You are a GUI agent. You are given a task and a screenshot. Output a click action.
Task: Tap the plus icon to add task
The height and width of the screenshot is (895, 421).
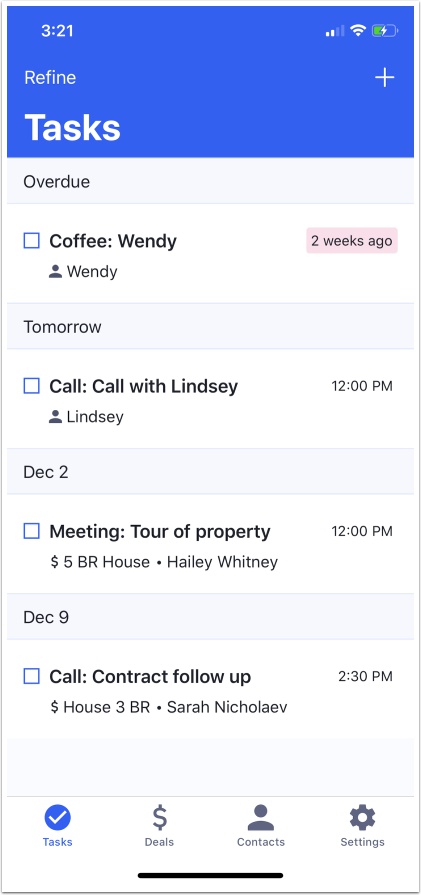point(384,78)
